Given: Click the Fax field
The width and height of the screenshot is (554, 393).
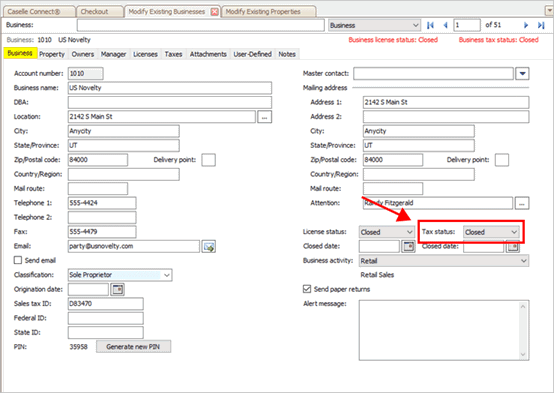Looking at the screenshot, I should click(102, 232).
